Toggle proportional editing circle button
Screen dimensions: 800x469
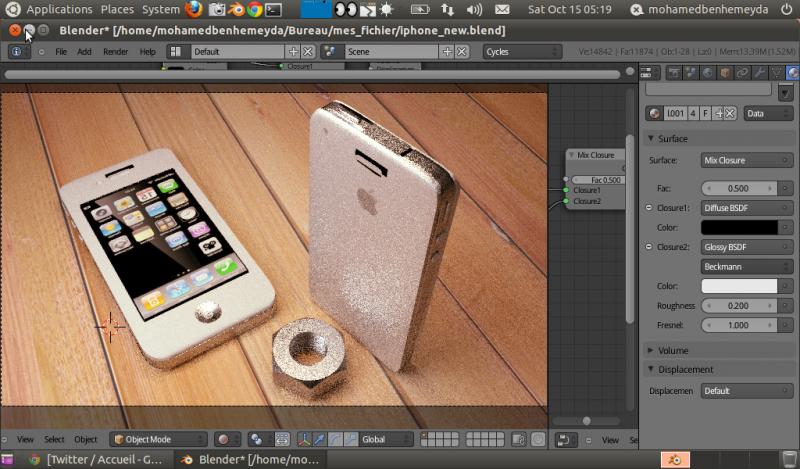tap(538, 439)
